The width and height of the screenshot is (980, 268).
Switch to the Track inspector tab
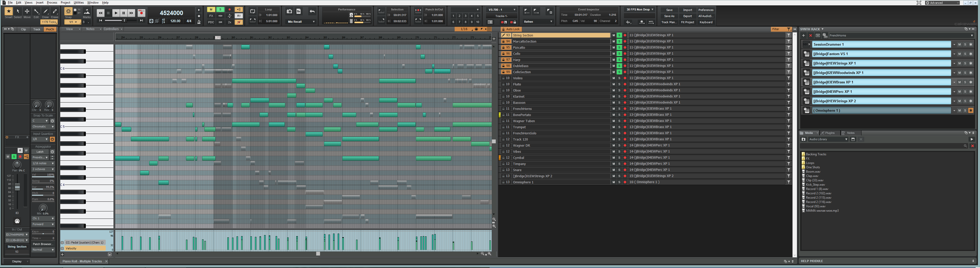coord(37,29)
